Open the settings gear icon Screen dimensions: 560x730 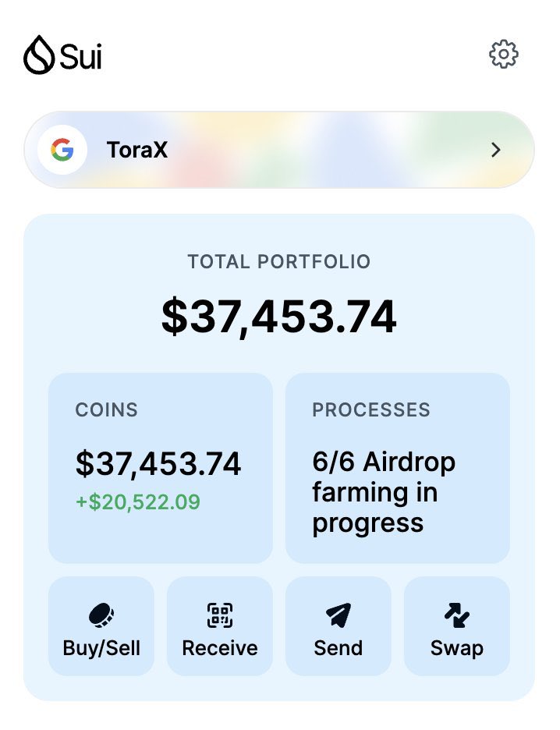click(503, 55)
